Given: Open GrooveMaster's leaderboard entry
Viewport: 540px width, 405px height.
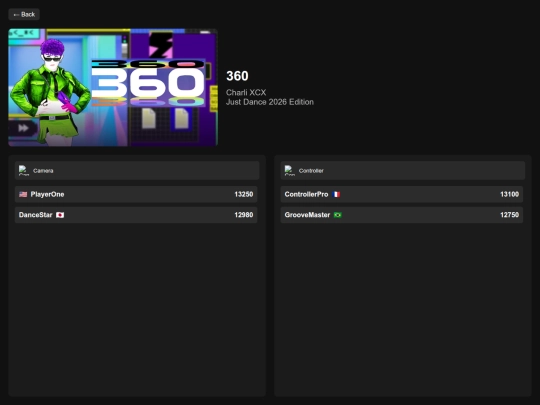Looking at the screenshot, I should pos(402,215).
